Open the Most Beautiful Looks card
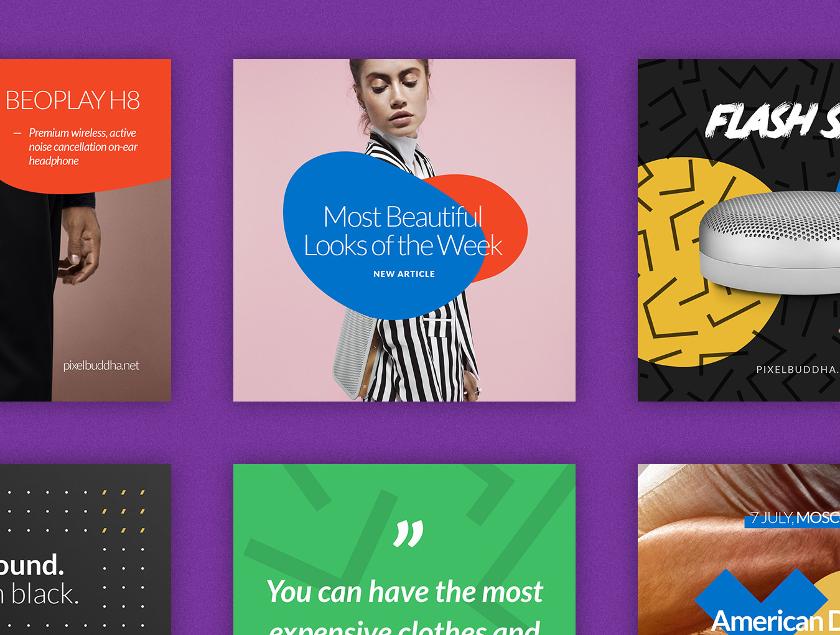 click(x=404, y=230)
